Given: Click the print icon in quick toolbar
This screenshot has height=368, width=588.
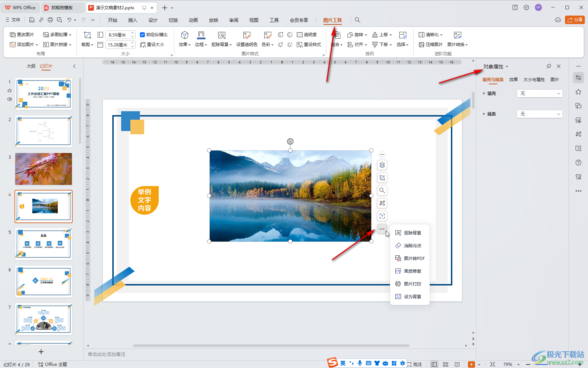Looking at the screenshot, I should [50, 20].
